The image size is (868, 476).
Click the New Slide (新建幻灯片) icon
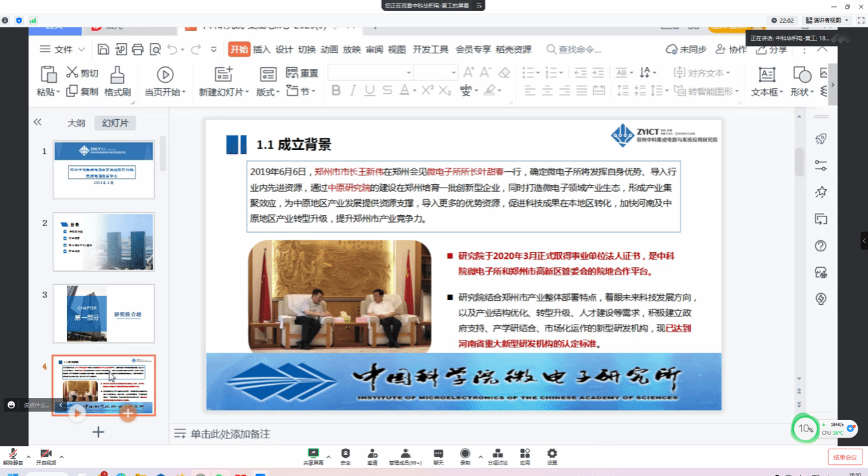(x=224, y=74)
